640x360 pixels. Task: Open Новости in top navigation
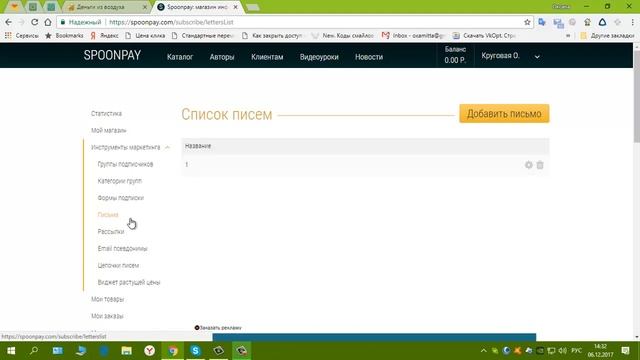[x=369, y=57]
